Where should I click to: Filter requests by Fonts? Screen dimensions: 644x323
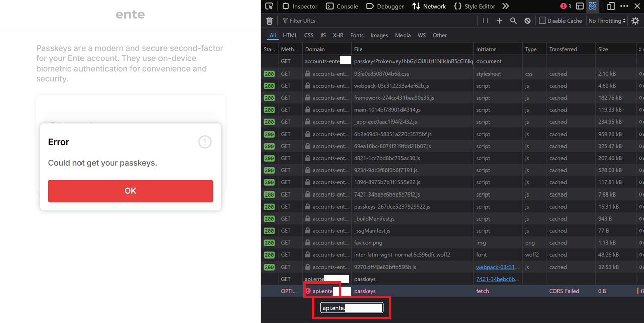[x=357, y=35]
